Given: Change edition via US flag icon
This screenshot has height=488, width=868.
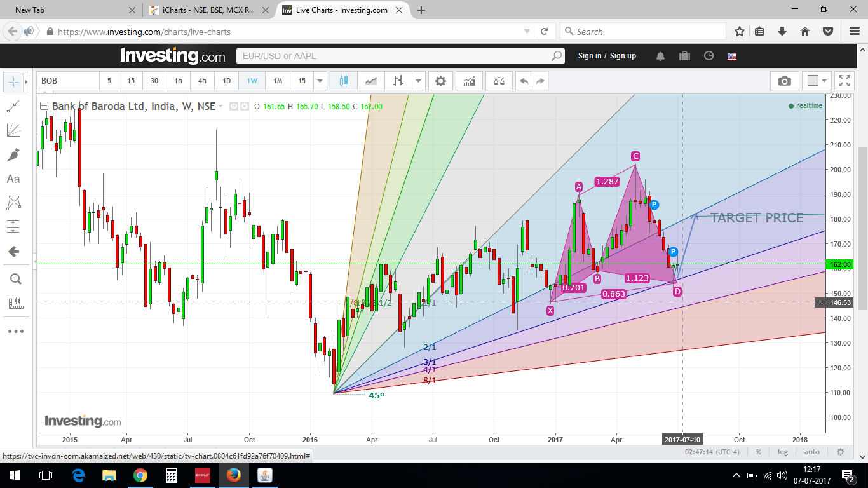Looking at the screenshot, I should 732,57.
